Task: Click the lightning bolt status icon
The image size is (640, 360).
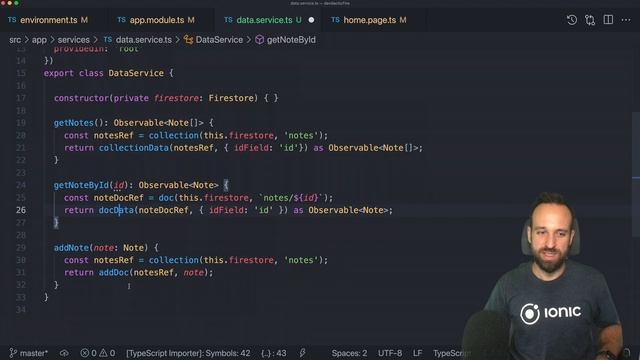Action: coord(302,353)
